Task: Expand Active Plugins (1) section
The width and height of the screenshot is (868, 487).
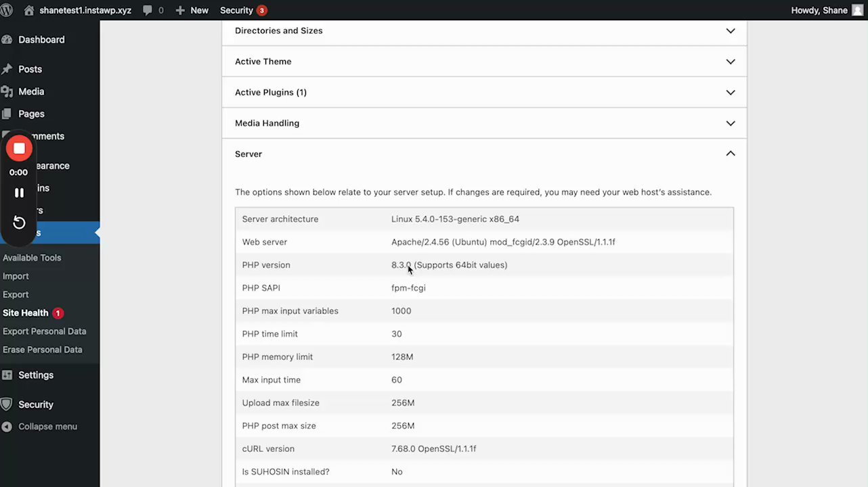Action: tap(484, 92)
